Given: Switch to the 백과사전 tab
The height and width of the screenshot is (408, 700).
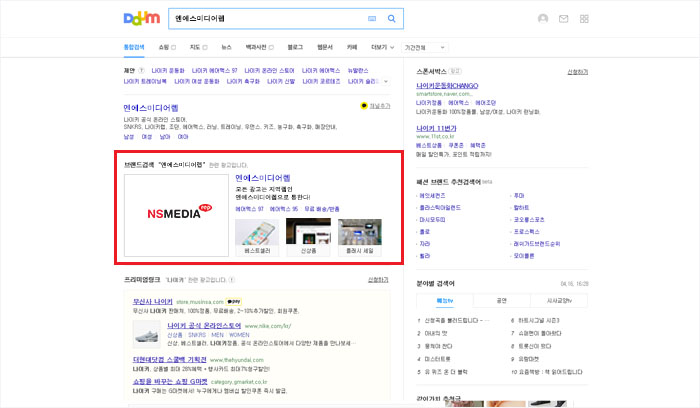Looking at the screenshot, I should pos(259,47).
